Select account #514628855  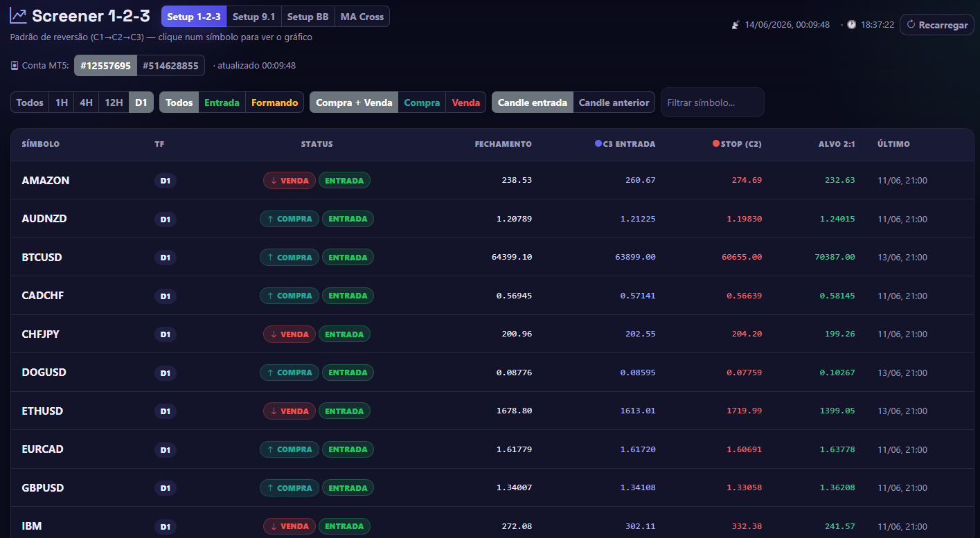click(x=170, y=66)
